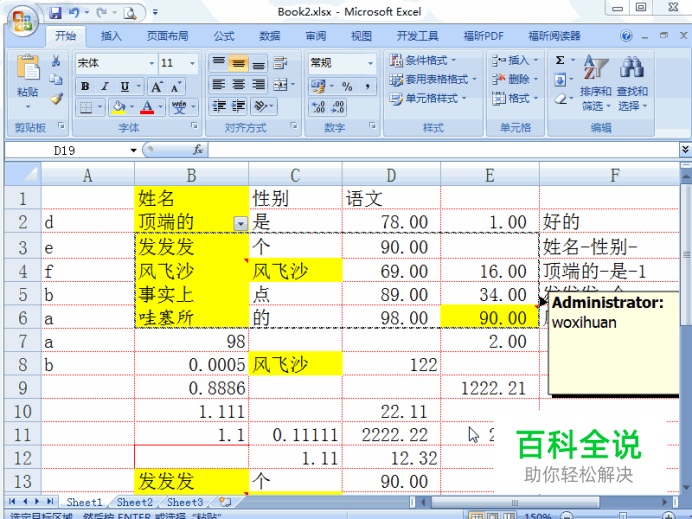Image resolution: width=692 pixels, height=519 pixels.
Task: Open 单元格样式 cell styles menu
Action: [428, 98]
